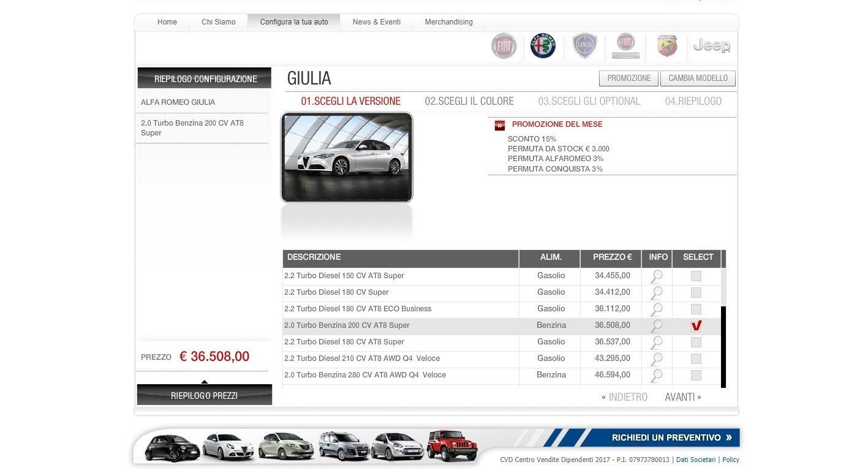Click Indietro to go back
This screenshot has width=868, height=470.
point(624,398)
